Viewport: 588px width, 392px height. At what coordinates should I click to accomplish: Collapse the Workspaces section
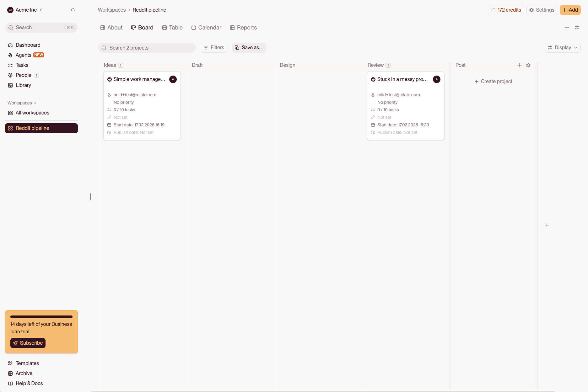22,103
